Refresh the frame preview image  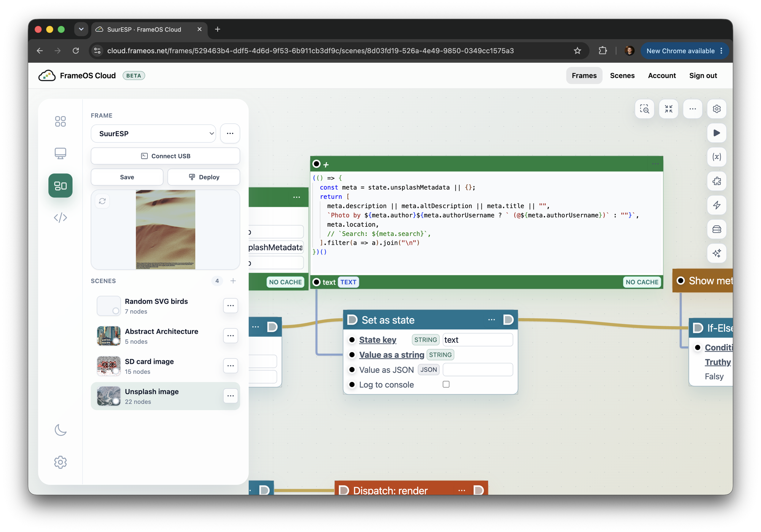(102, 201)
